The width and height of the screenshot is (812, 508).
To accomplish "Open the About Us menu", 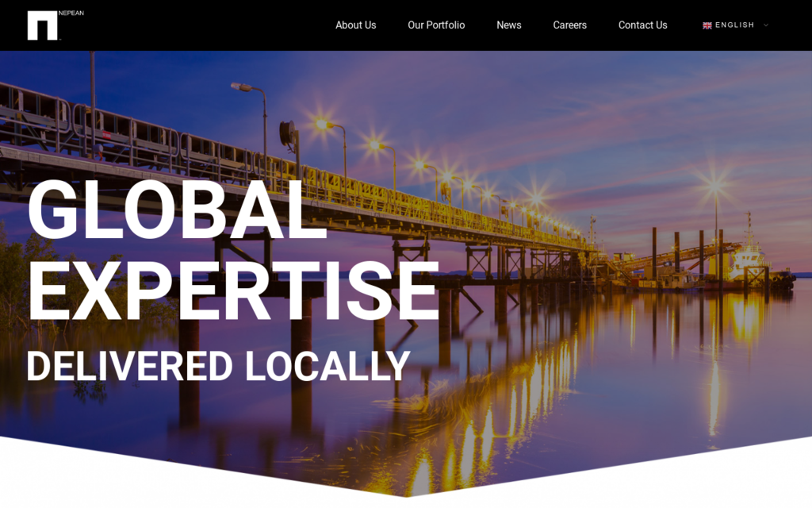I will pyautogui.click(x=355, y=25).
